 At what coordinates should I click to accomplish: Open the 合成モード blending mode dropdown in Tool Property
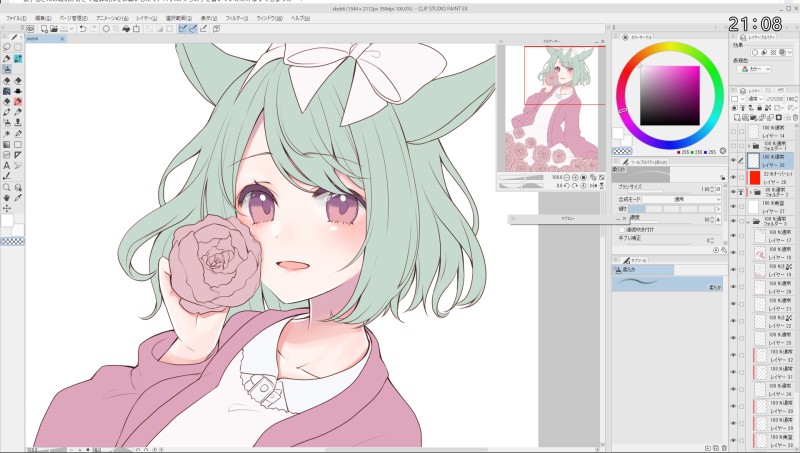[681, 199]
